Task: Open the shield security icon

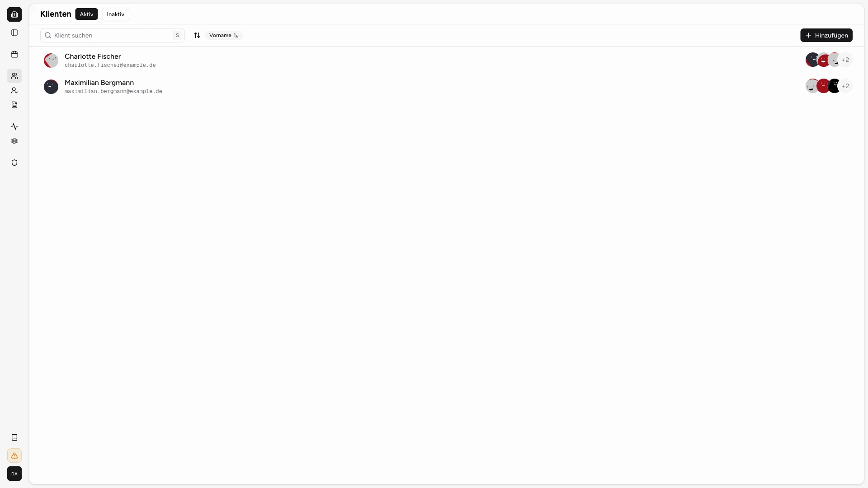Action: coord(14,163)
